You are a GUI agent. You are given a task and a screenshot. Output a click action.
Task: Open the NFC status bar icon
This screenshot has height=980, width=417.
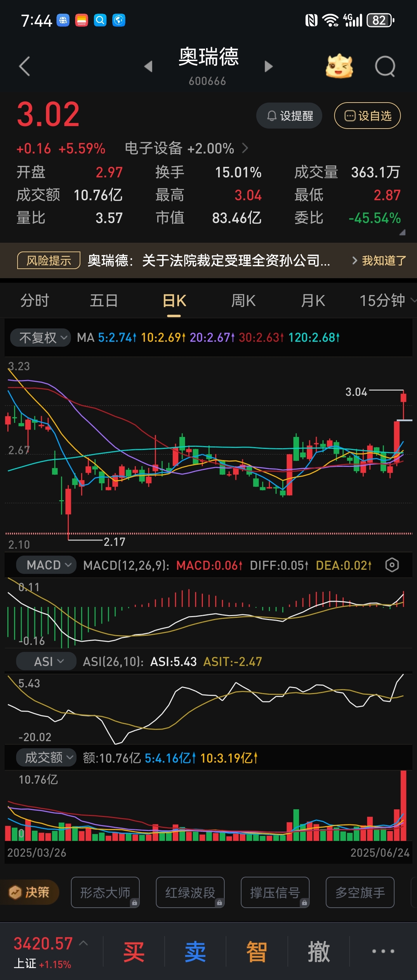point(311,20)
